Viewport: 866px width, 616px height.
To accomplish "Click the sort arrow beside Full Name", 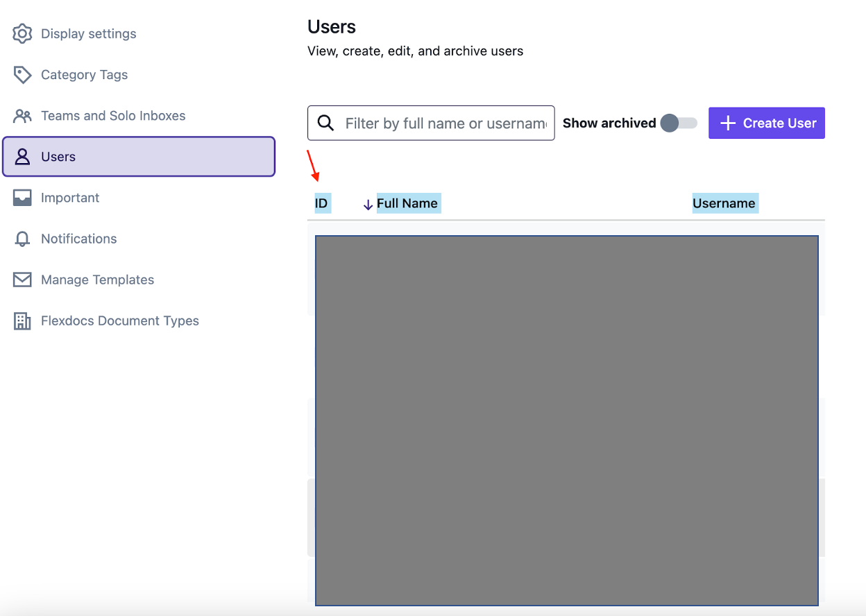I will click(x=368, y=205).
